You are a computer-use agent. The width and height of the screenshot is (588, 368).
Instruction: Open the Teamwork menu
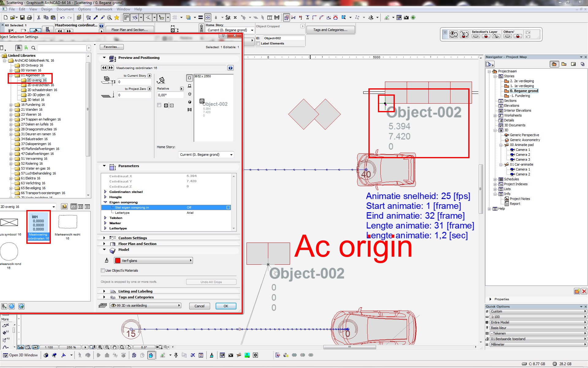coord(104,9)
